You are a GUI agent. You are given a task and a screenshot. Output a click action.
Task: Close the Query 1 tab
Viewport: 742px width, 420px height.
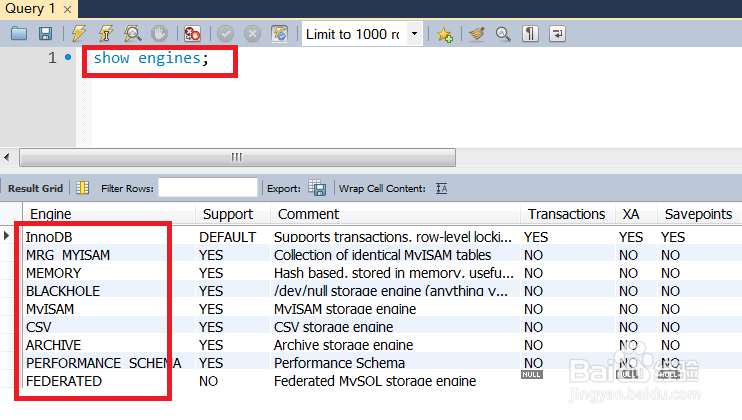[68, 9]
